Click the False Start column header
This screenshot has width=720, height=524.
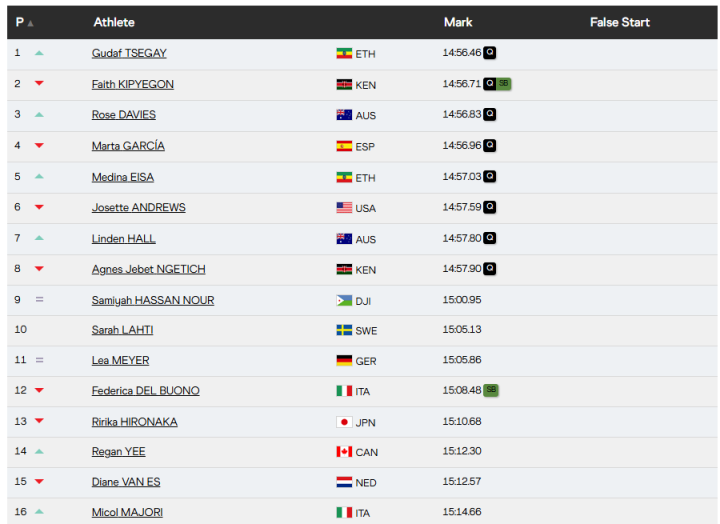619,22
